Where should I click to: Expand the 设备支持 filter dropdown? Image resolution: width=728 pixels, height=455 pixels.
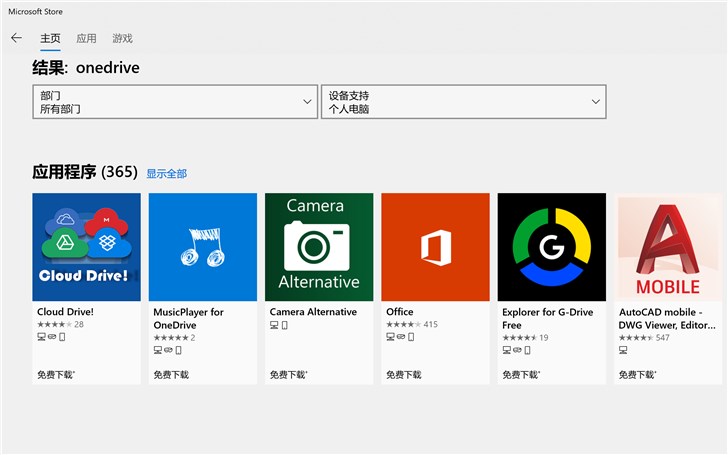pos(463,102)
